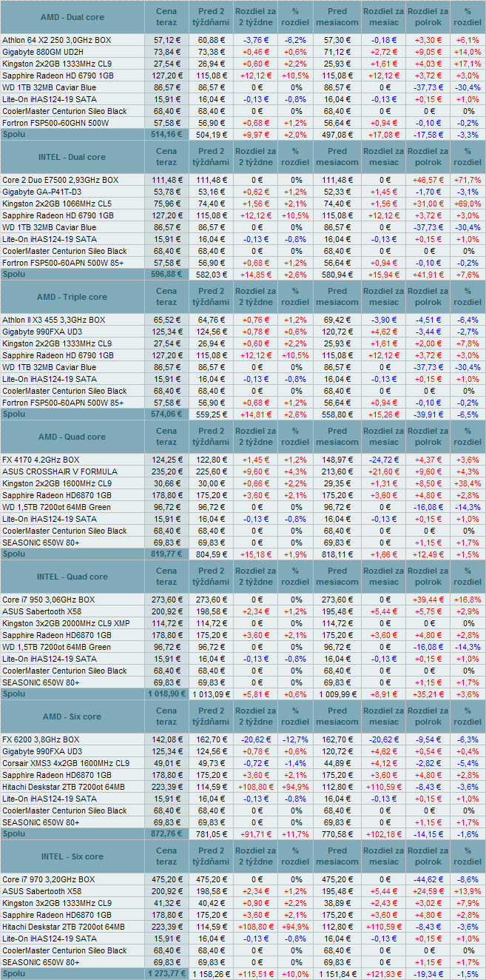Click the '+121,93 €' monthly total difference
486x980 pixels.
384,974
